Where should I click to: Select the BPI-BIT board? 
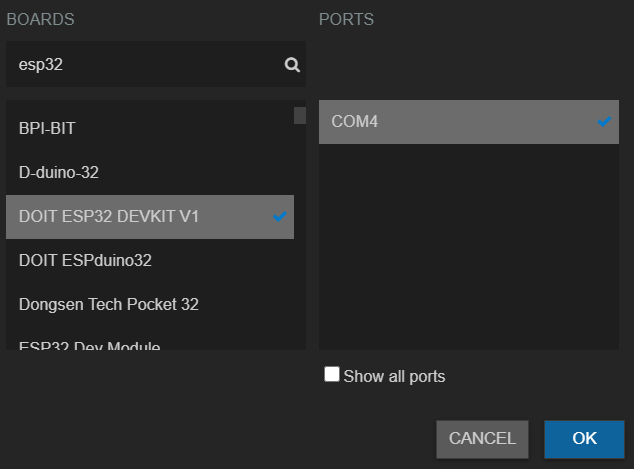150,129
